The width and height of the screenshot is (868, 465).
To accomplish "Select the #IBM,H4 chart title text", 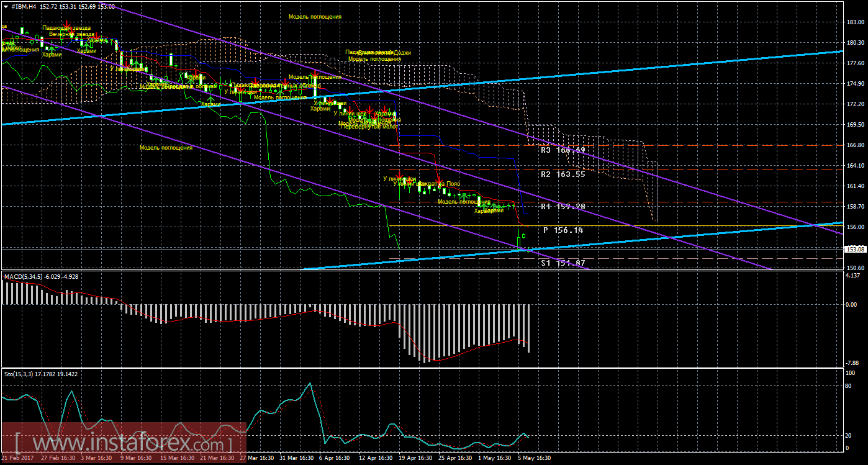I will (x=24, y=6).
